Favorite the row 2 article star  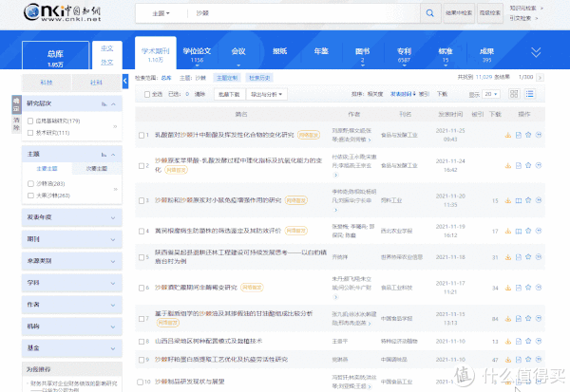[x=528, y=165]
